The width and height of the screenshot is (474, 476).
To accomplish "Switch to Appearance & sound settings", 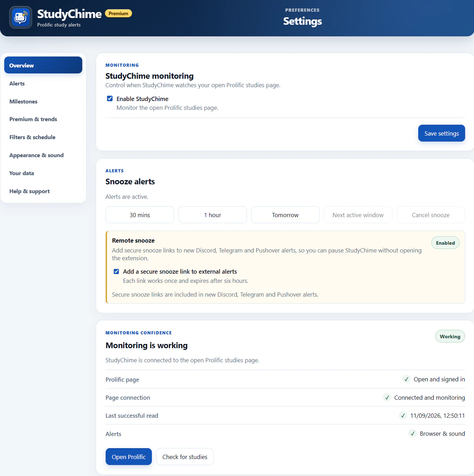I will click(x=43, y=155).
